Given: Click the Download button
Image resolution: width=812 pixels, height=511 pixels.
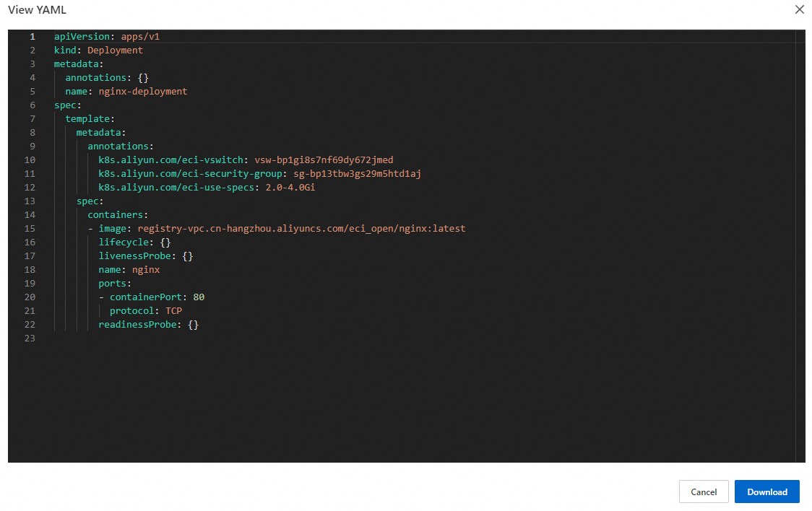Looking at the screenshot, I should coord(767,492).
